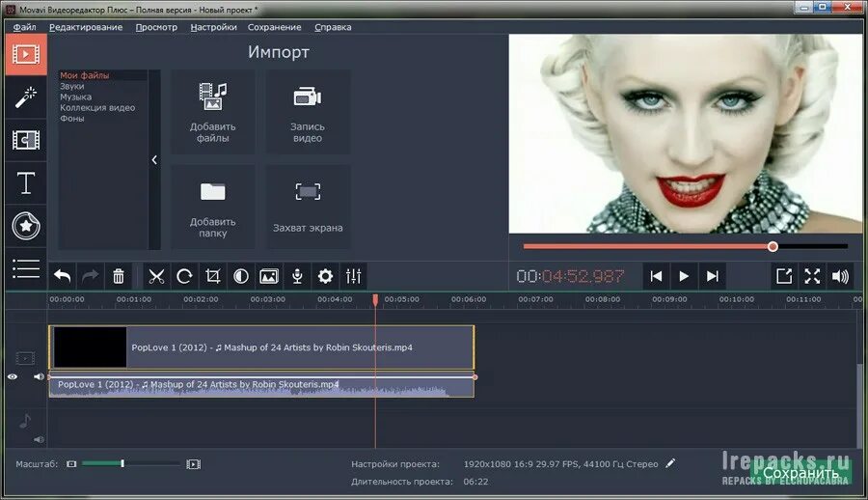The height and width of the screenshot is (500, 868).
Task: Open the picture overlay tool
Action: pos(269,276)
